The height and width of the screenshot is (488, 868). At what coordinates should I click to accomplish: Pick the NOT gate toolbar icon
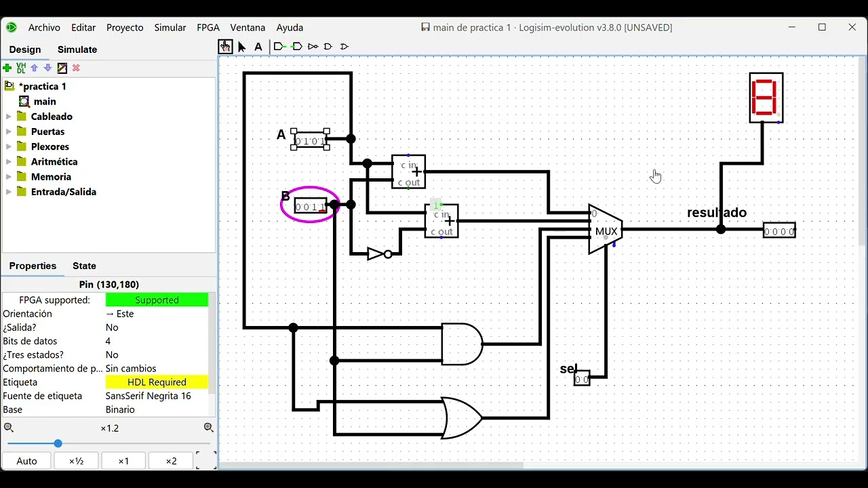pos(313,47)
